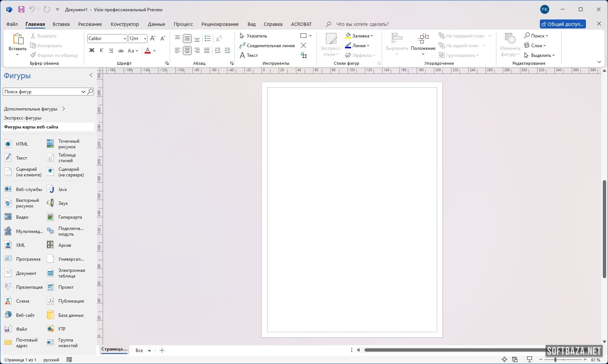Click the font color red swatch
The image size is (608, 364).
(148, 51)
